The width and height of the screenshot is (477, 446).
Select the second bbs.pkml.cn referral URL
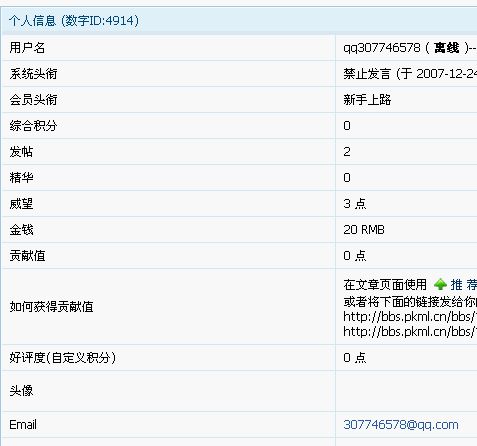[410, 332]
